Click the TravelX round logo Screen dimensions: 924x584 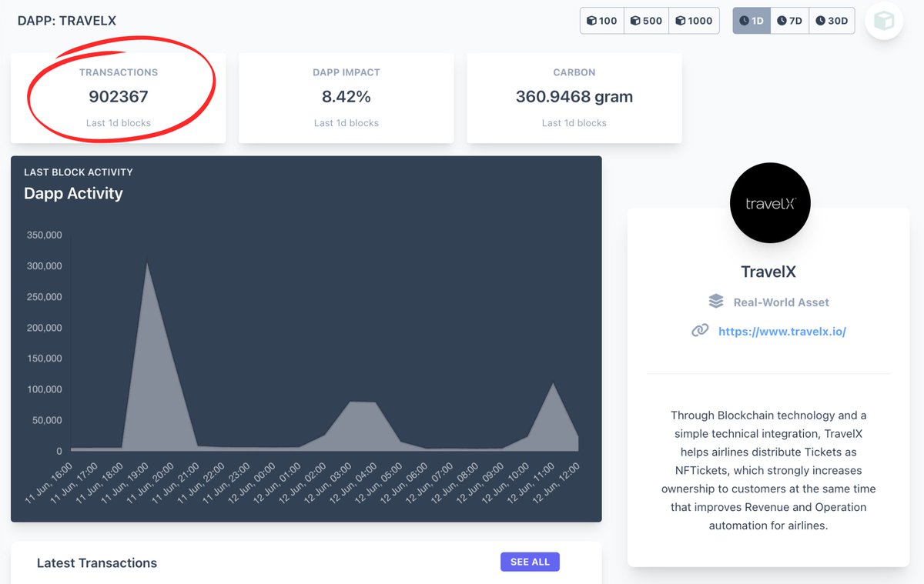pos(770,203)
